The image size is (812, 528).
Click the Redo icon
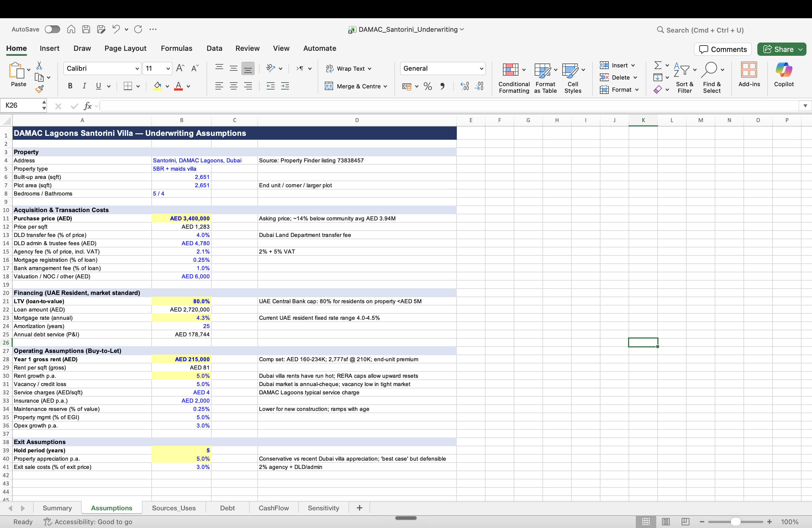point(138,29)
